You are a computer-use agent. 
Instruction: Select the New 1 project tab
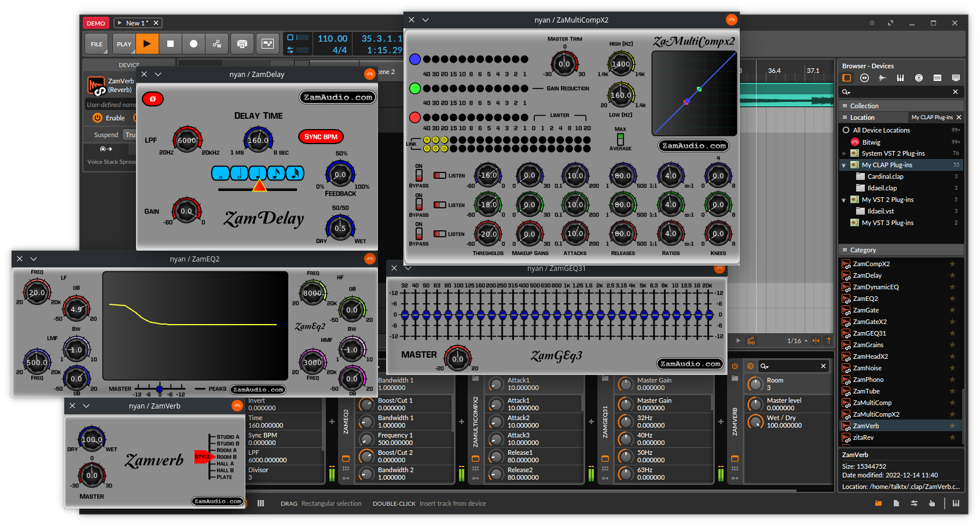pos(137,23)
